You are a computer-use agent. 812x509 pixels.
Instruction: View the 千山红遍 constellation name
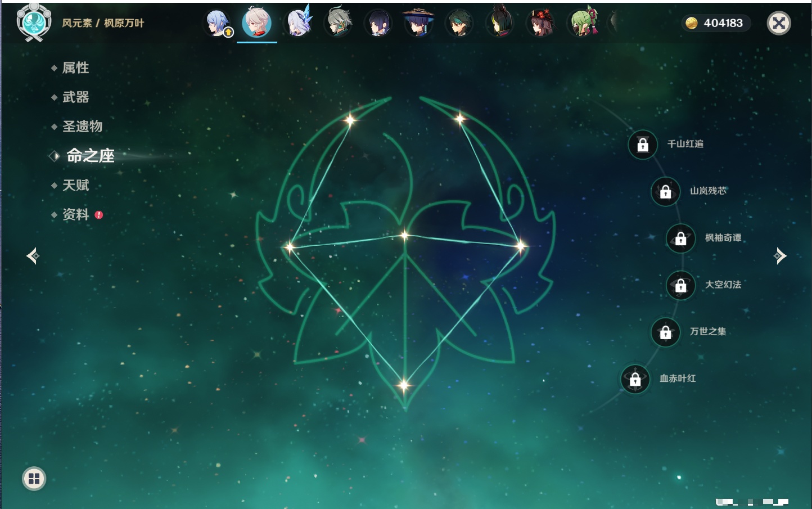[685, 144]
